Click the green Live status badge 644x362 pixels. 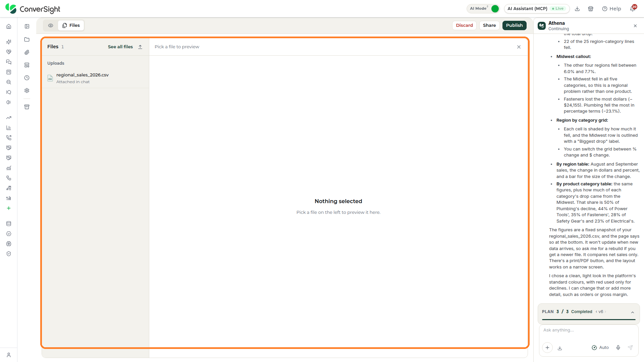(x=558, y=9)
